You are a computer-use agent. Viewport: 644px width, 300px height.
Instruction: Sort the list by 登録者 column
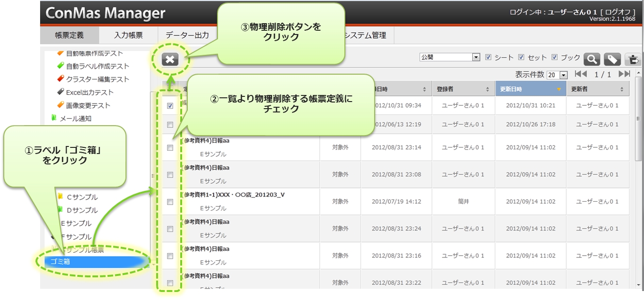click(x=463, y=89)
